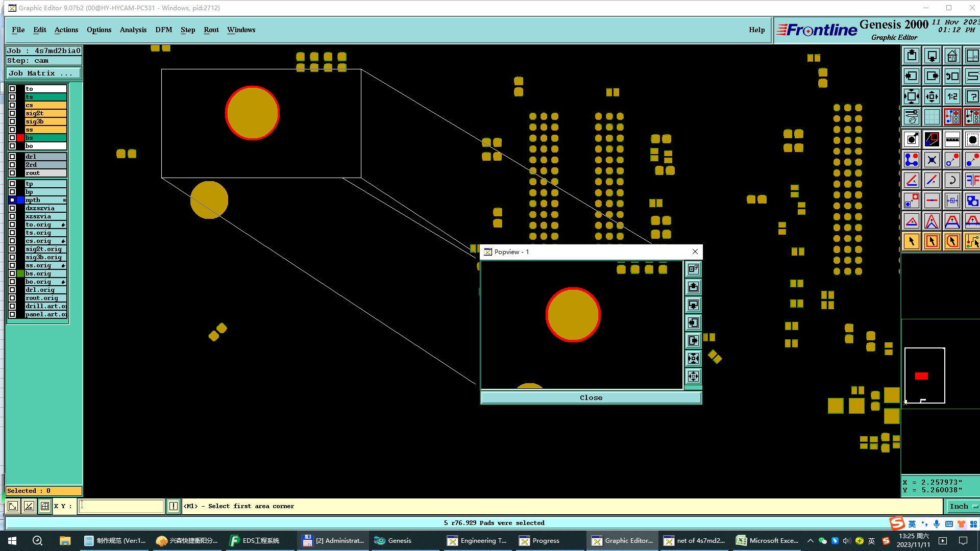
Task: Click the measure ruler tool icon
Action: [952, 139]
